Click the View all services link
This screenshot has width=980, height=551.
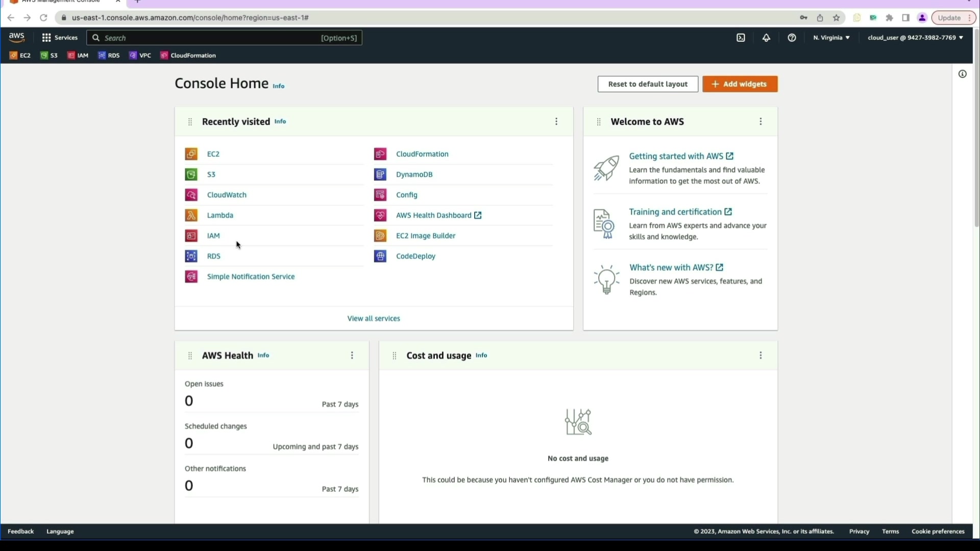point(374,318)
